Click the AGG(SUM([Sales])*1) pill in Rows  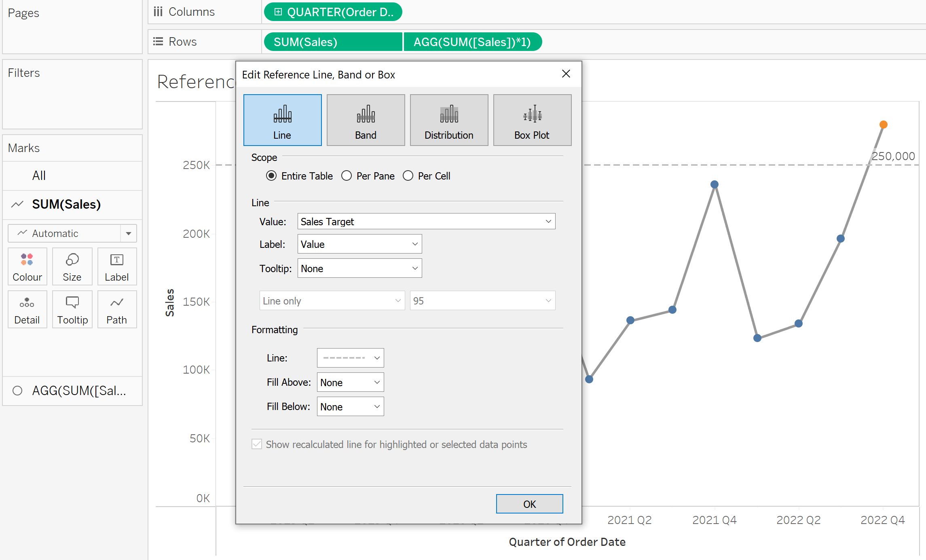[472, 42]
